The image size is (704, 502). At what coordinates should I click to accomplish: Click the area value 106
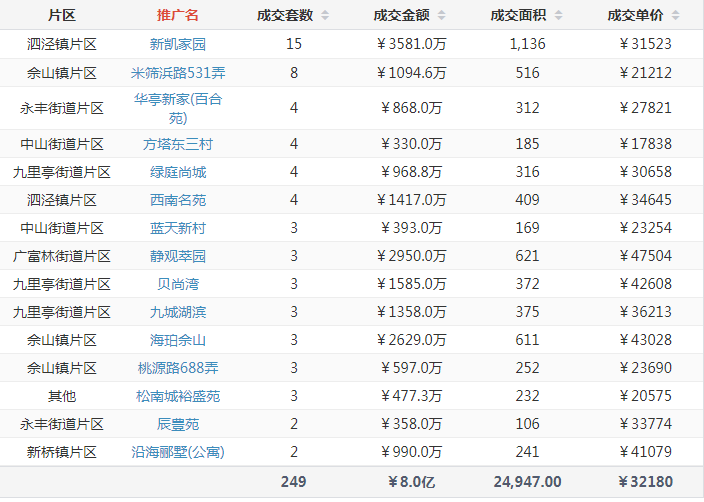(528, 424)
